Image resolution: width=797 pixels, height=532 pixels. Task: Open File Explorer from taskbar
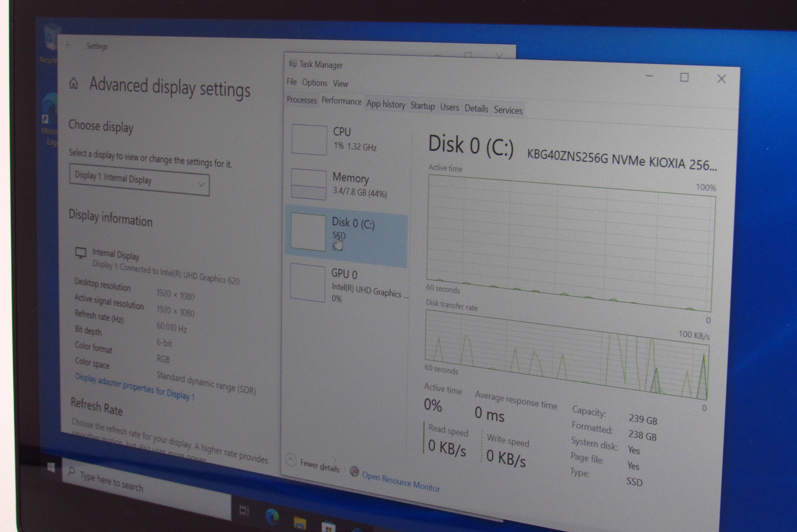(x=300, y=523)
